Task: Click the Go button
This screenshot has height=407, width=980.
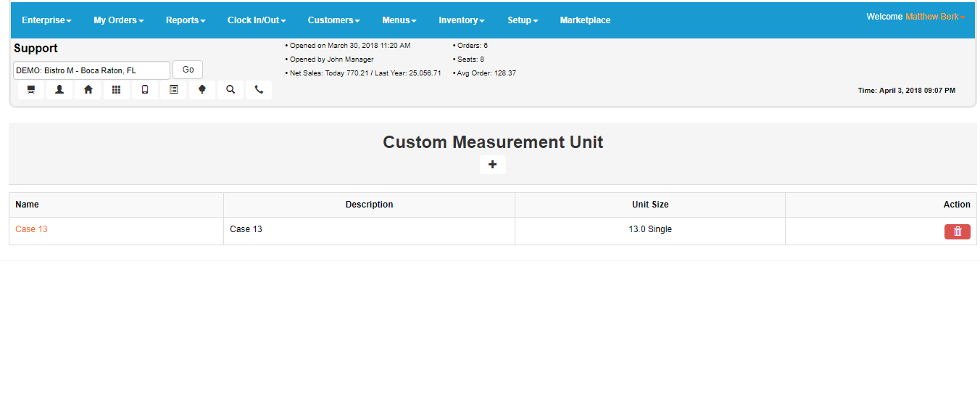Action: point(188,70)
